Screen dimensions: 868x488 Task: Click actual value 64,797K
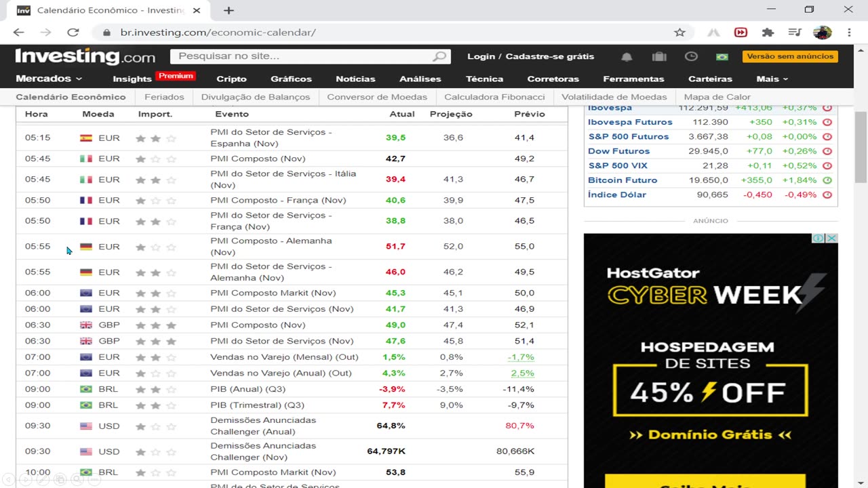coord(387,451)
